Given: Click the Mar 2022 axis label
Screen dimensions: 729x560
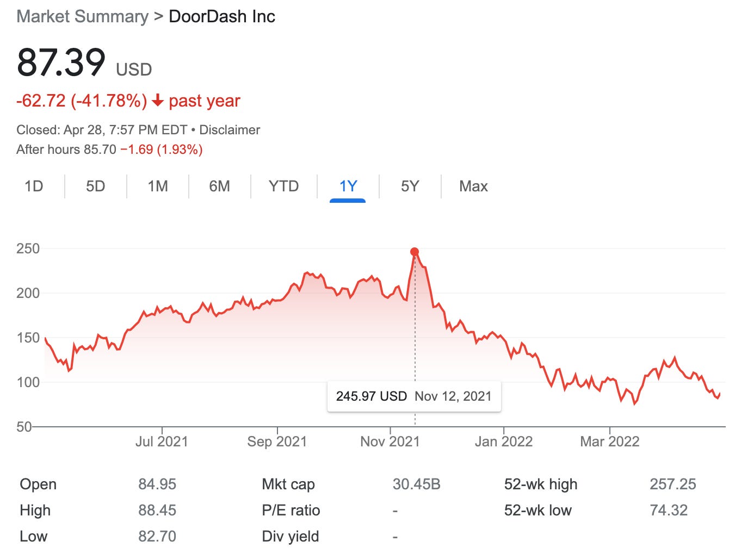Looking at the screenshot, I should 610,441.
